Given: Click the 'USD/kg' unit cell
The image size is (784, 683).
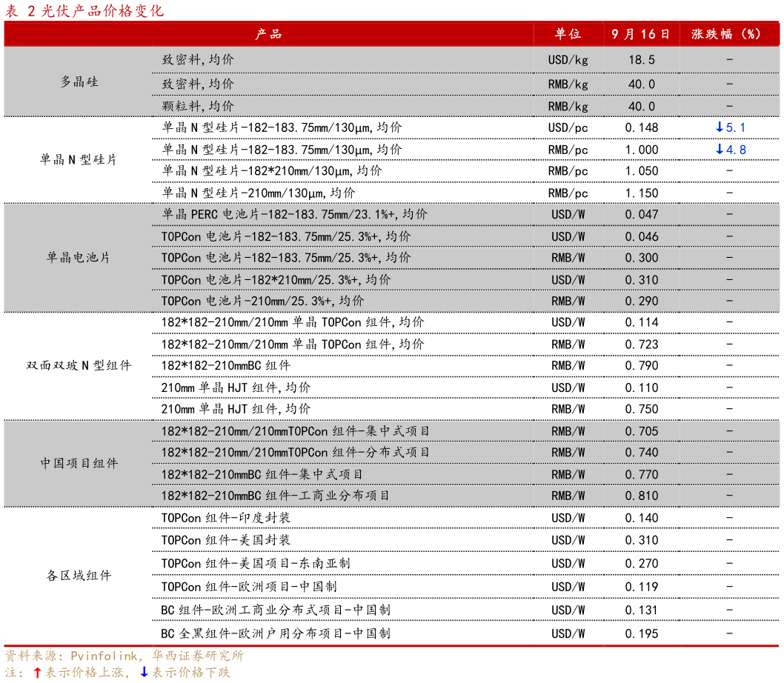Looking at the screenshot, I should [x=568, y=60].
